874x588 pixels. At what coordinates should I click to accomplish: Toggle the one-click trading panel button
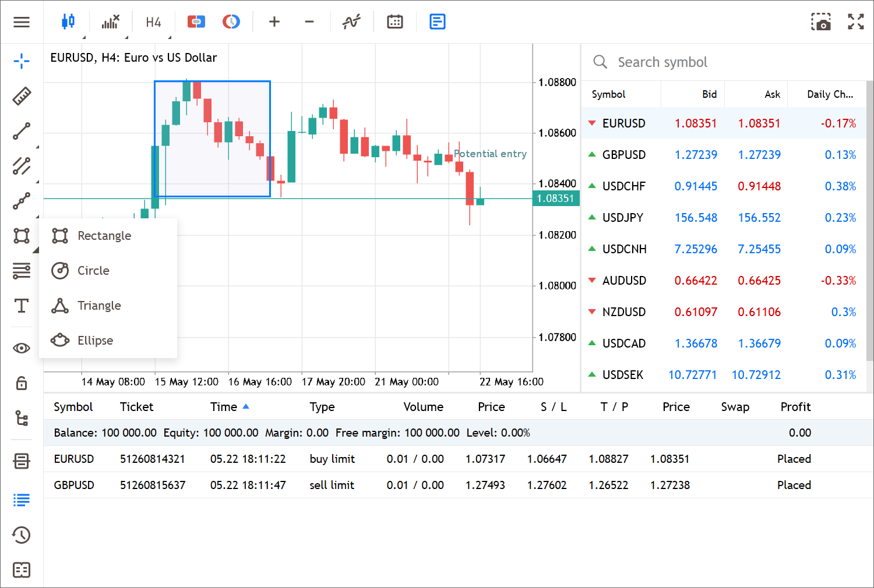196,22
